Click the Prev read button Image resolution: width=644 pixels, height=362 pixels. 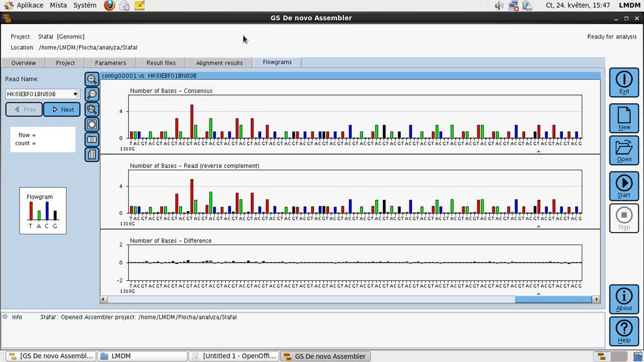pyautogui.click(x=24, y=109)
